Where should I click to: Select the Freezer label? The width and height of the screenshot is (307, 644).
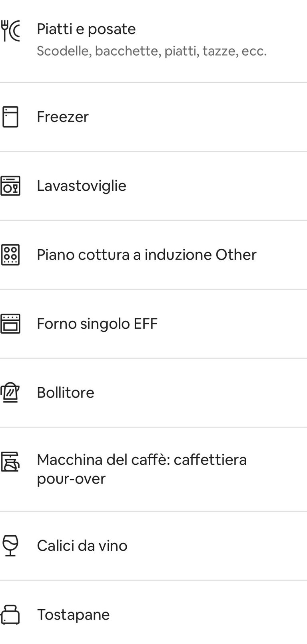(63, 117)
